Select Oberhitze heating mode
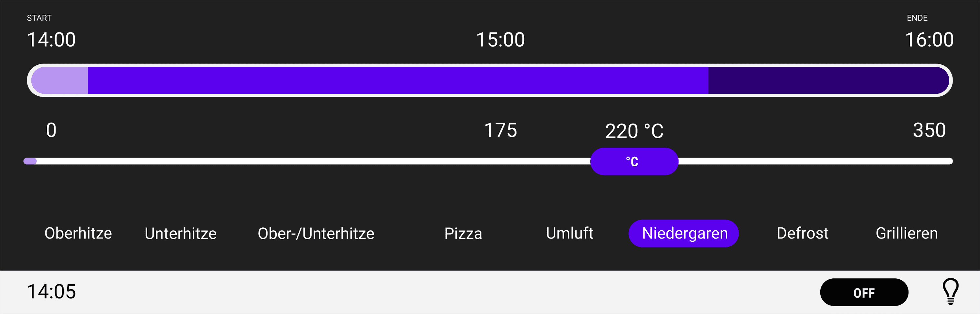Viewport: 980px width, 314px height. click(78, 233)
